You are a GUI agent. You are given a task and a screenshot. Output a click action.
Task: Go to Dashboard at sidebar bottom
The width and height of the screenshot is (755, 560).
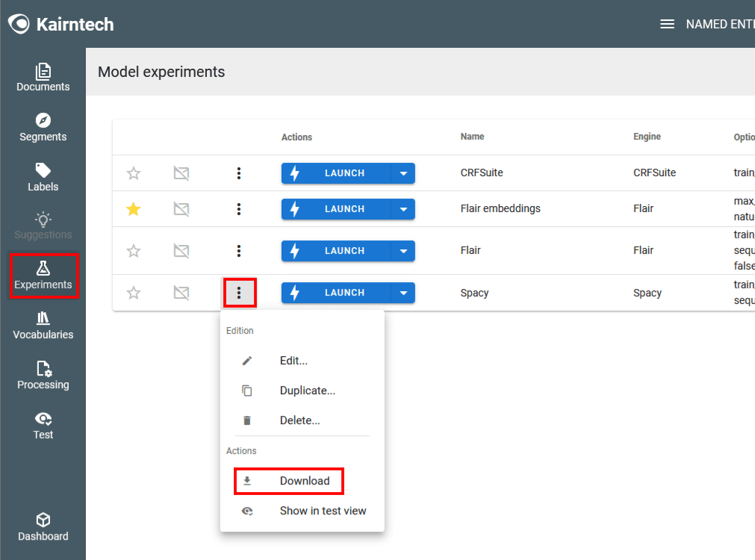click(43, 527)
